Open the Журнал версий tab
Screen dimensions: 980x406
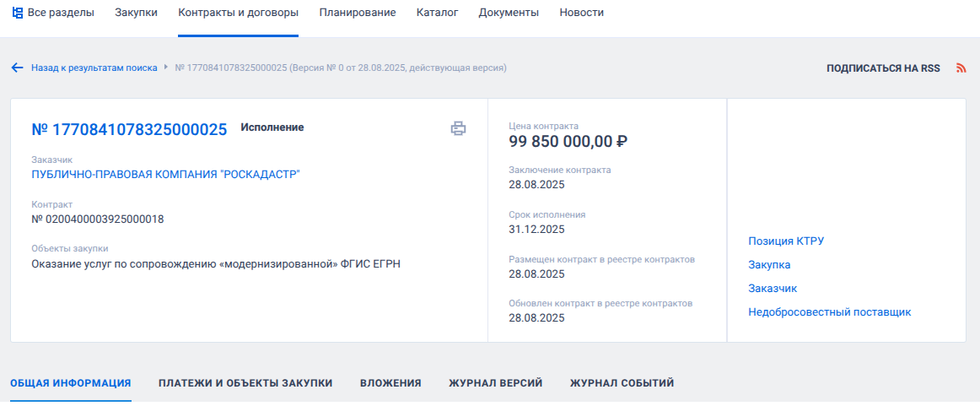point(495,383)
